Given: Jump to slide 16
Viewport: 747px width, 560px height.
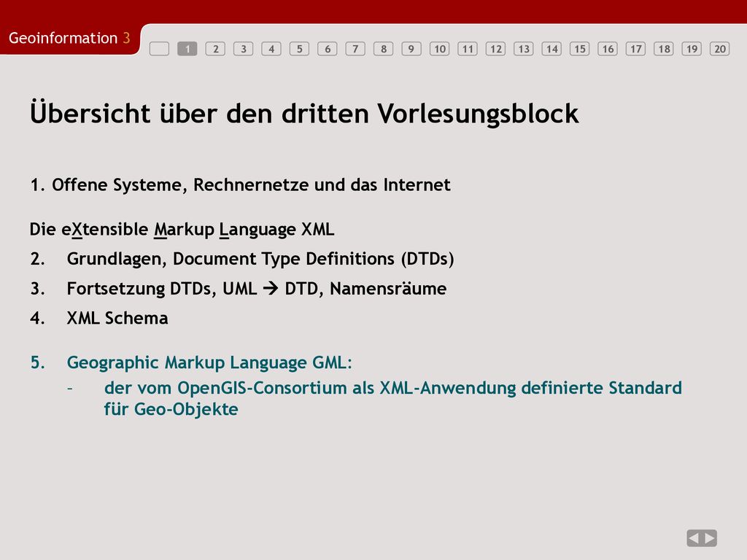Looking at the screenshot, I should point(608,49).
